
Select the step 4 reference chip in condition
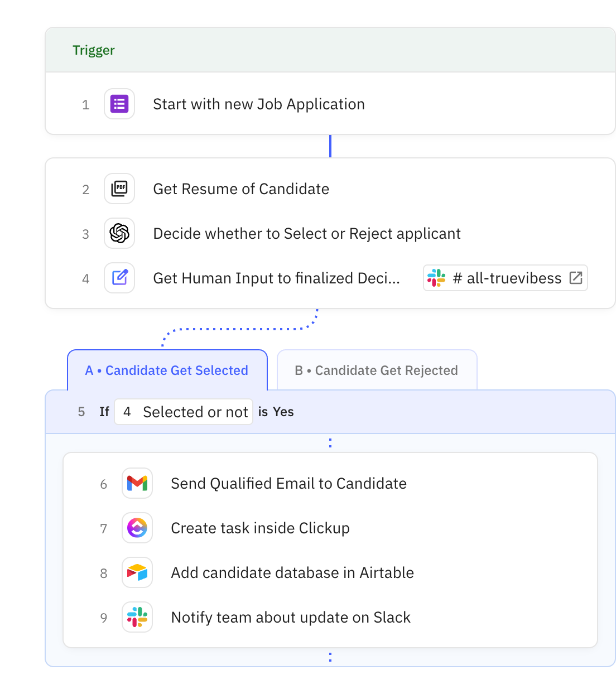click(127, 412)
